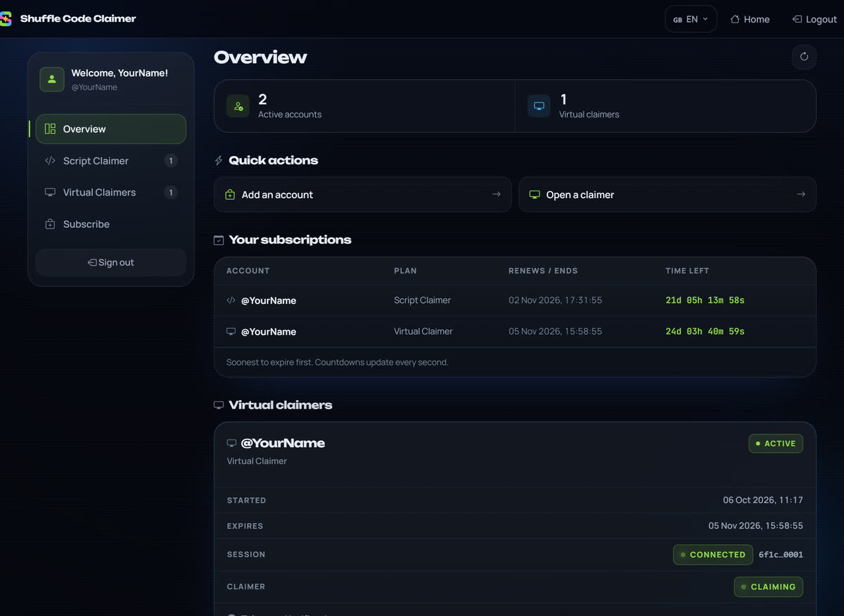Viewport: 844px width, 616px height.
Task: Click the language dropdown chevron arrow
Action: click(x=705, y=19)
